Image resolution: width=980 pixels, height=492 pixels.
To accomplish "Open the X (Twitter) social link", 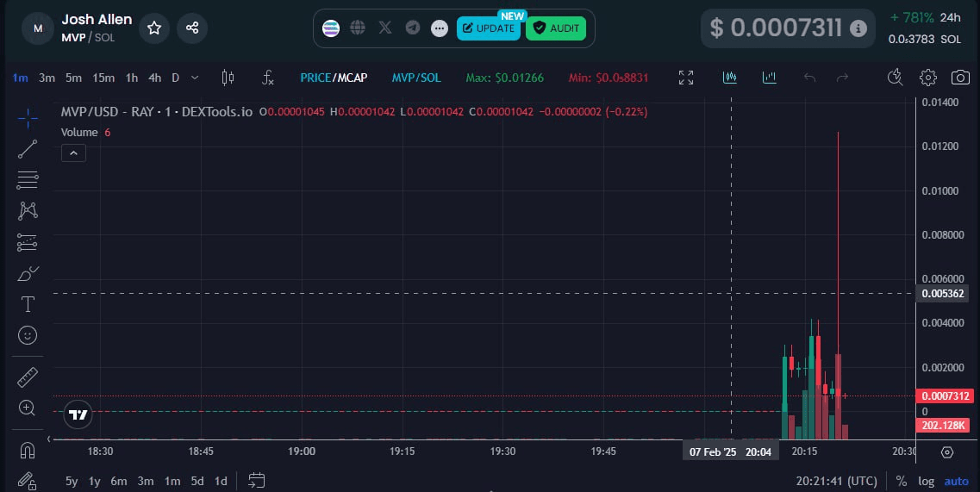I will pos(385,28).
